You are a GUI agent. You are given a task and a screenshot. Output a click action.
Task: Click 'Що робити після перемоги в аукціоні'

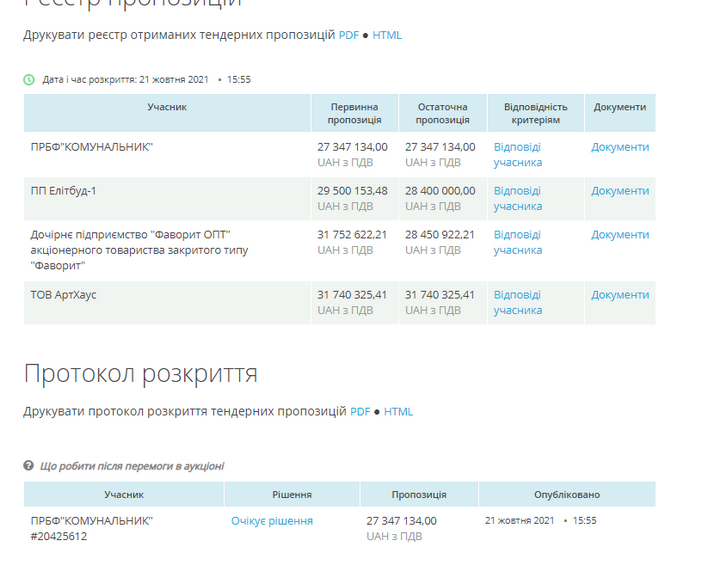132,466
